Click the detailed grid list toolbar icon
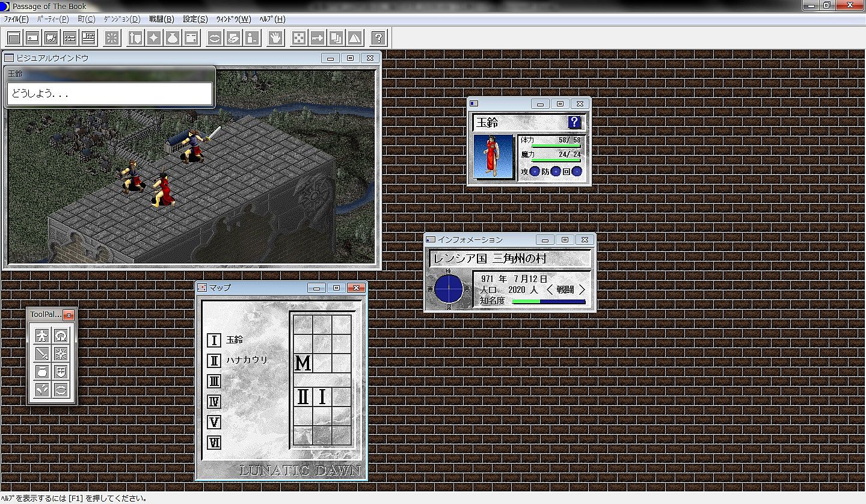 pyautogui.click(x=88, y=38)
